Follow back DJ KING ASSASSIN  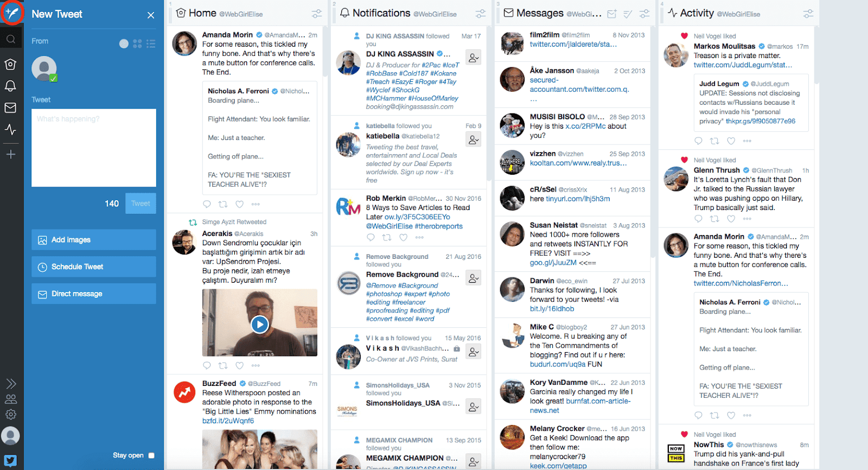tap(474, 58)
